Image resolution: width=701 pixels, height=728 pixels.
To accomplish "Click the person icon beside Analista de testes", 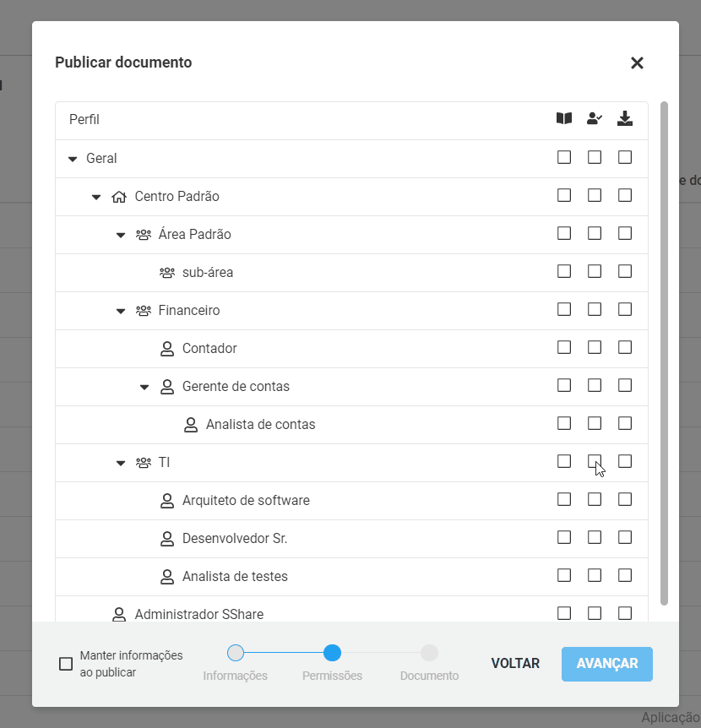I will click(167, 577).
